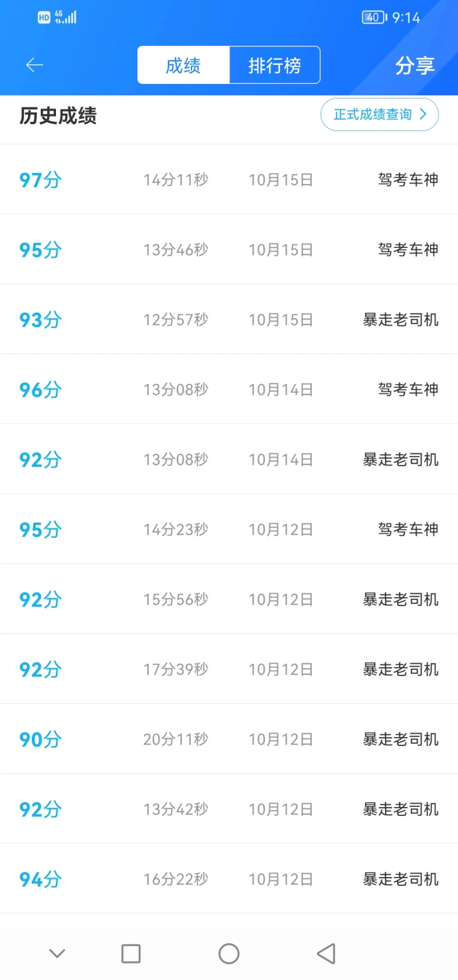Select the 成绩 tab

(x=183, y=65)
